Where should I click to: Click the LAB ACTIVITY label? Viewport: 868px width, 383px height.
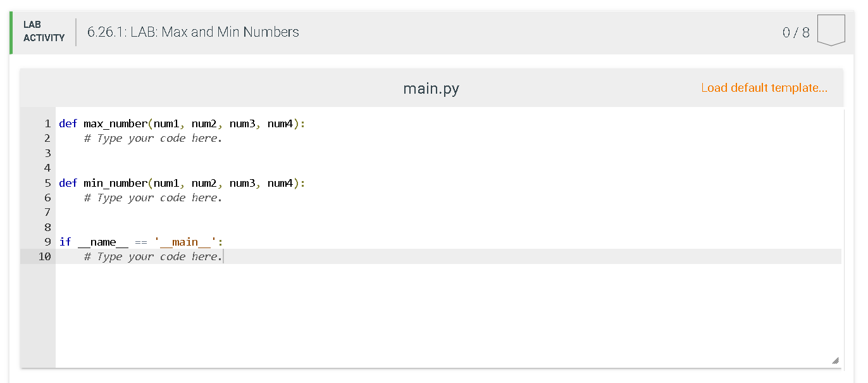[43, 31]
